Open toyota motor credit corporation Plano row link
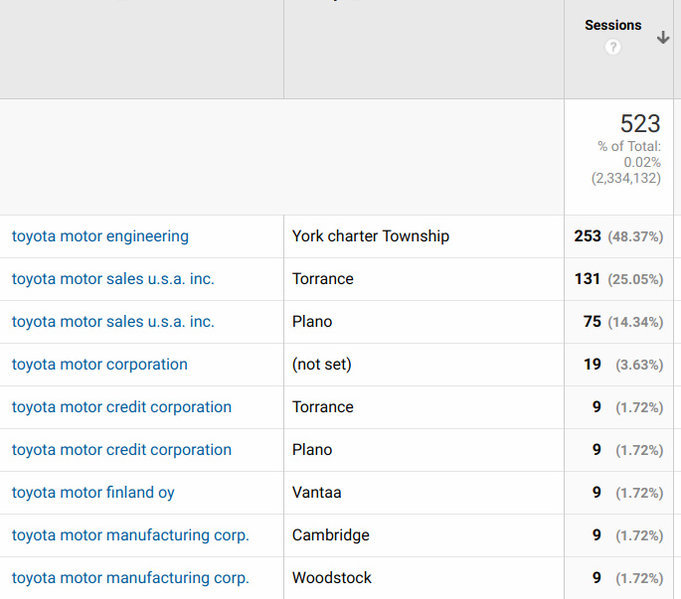 [x=122, y=450]
